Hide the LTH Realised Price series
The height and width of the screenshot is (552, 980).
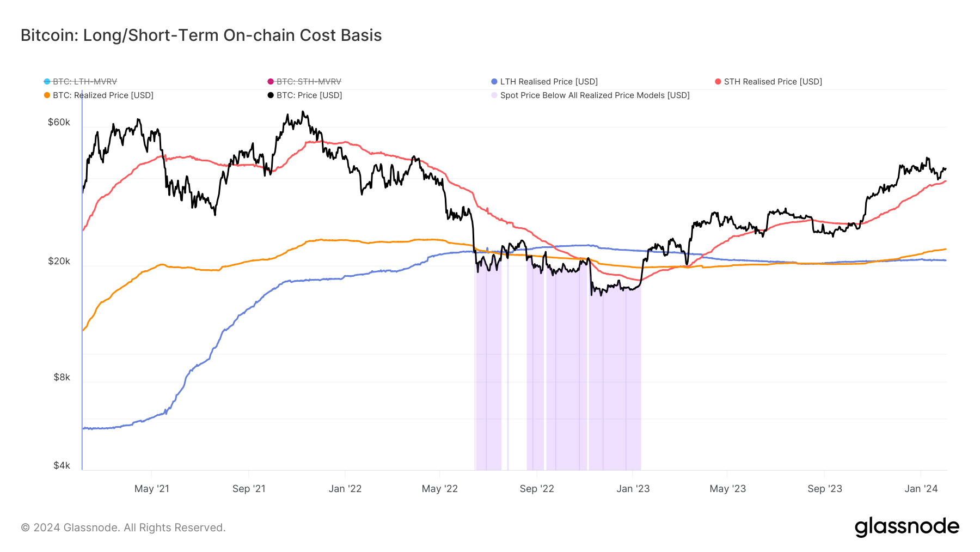click(544, 82)
